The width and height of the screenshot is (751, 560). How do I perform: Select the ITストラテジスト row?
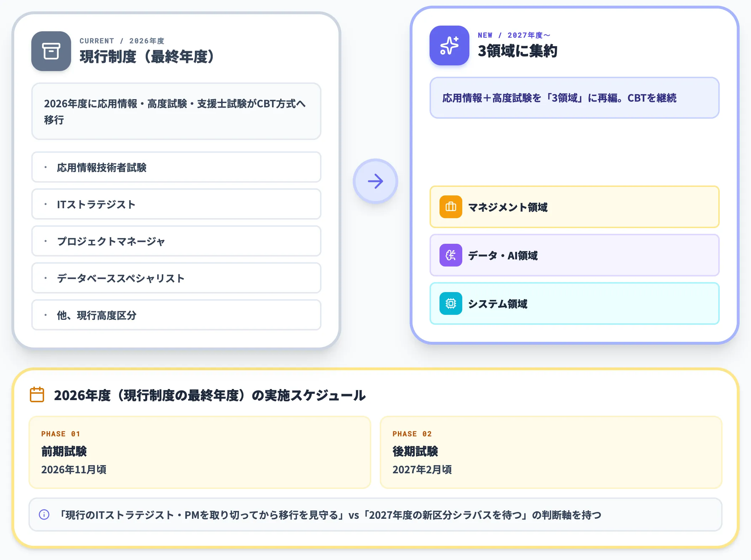(x=176, y=204)
